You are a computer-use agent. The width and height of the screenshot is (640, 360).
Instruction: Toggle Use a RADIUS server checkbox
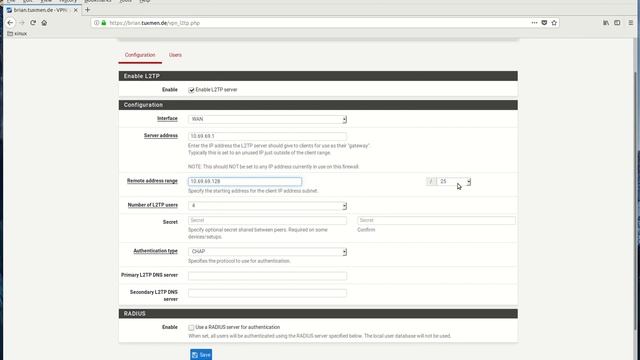(x=191, y=327)
